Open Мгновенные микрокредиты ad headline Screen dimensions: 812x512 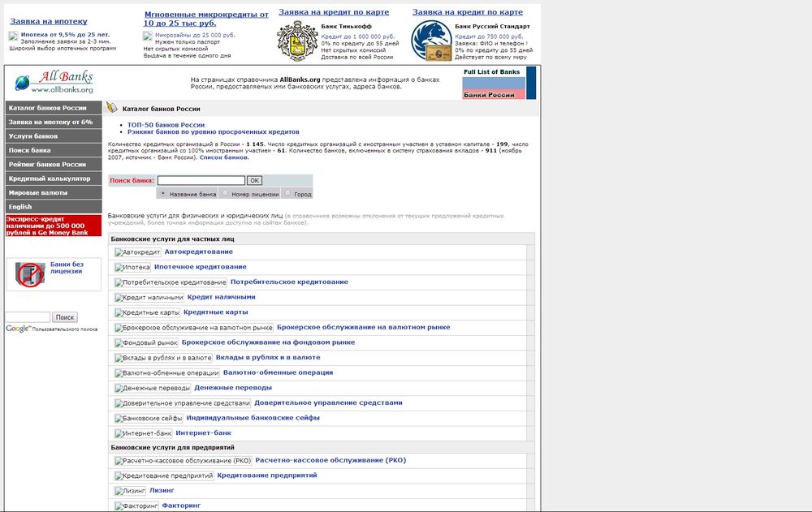205,19
